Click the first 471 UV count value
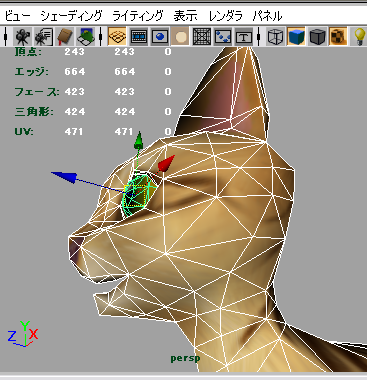Image resolution: width=367 pixels, height=380 pixels. click(x=74, y=132)
